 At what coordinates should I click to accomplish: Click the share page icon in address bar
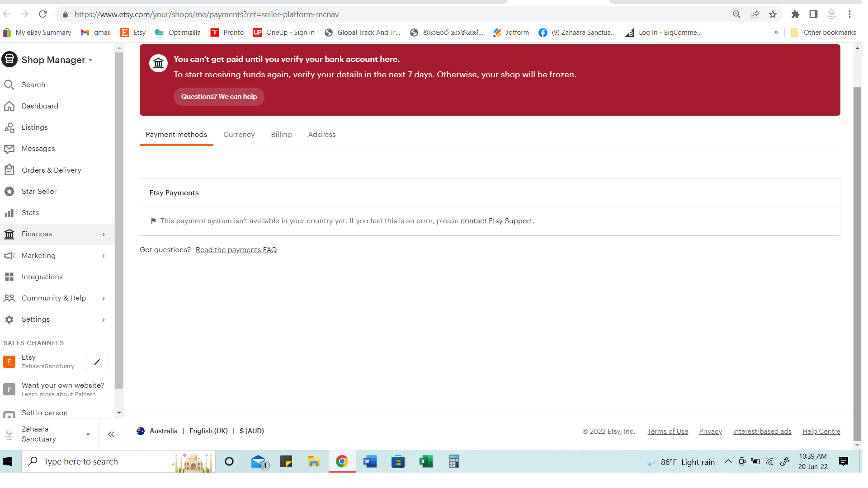(755, 14)
